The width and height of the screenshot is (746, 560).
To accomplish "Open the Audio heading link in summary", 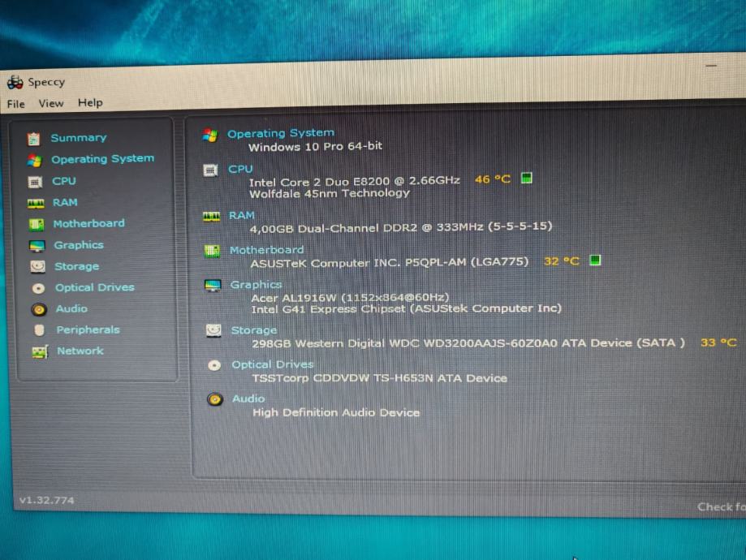I will coord(248,398).
